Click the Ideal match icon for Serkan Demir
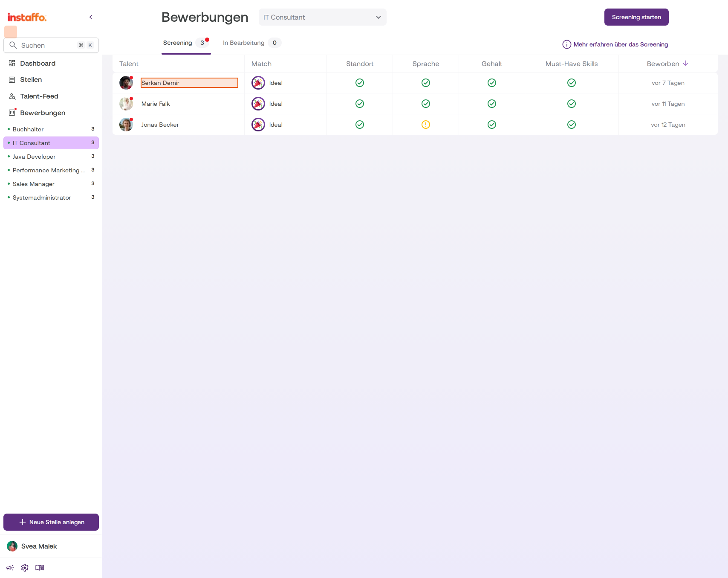 coord(258,83)
